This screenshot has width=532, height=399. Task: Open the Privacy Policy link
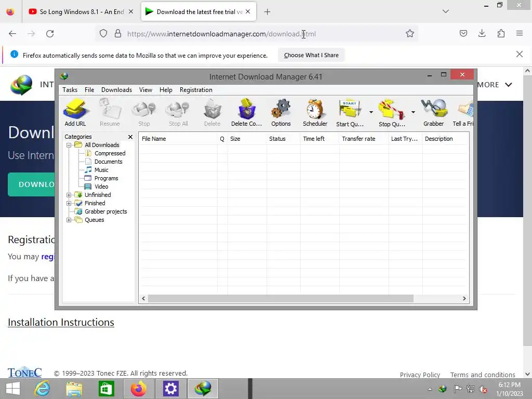[x=420, y=375]
